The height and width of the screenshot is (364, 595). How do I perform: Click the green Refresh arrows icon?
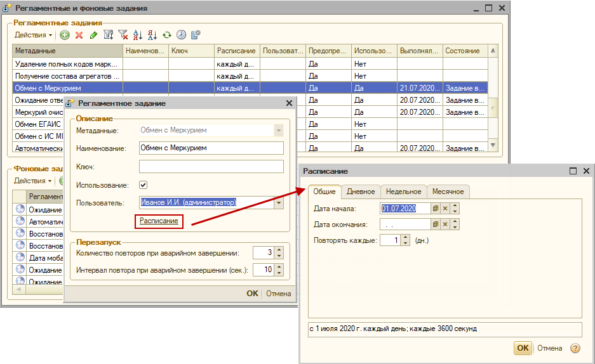click(167, 36)
